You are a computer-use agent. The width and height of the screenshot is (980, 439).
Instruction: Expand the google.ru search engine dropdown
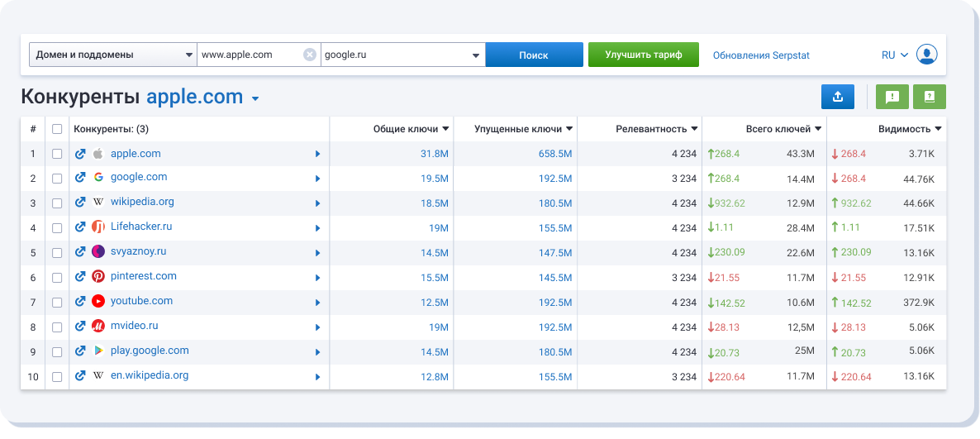(x=475, y=56)
